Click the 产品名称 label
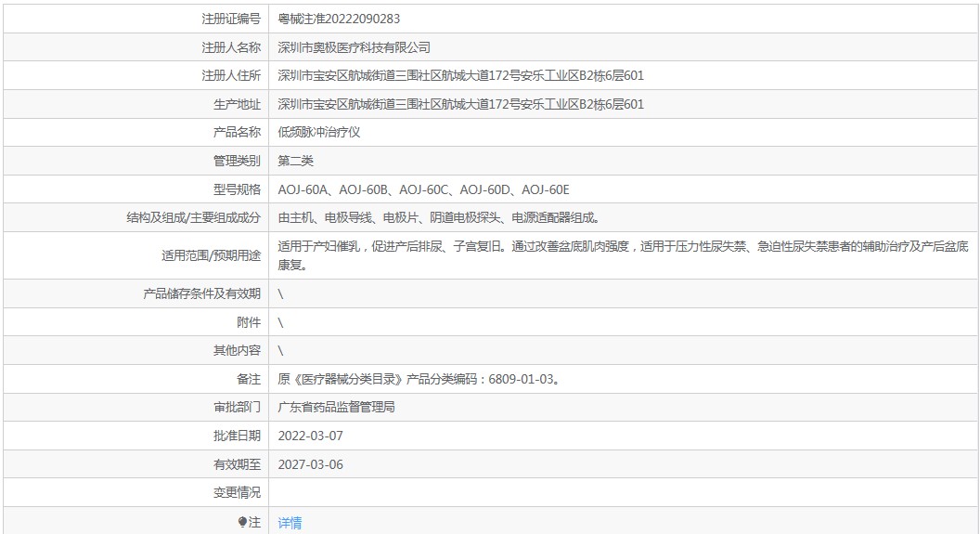Viewport: 980px width, 534px height. tap(237, 132)
